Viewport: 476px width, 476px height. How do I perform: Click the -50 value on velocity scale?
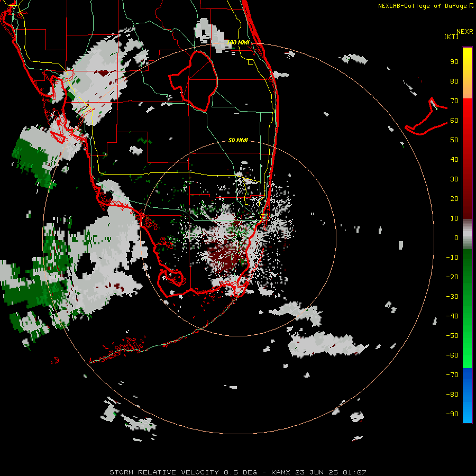coord(452,336)
